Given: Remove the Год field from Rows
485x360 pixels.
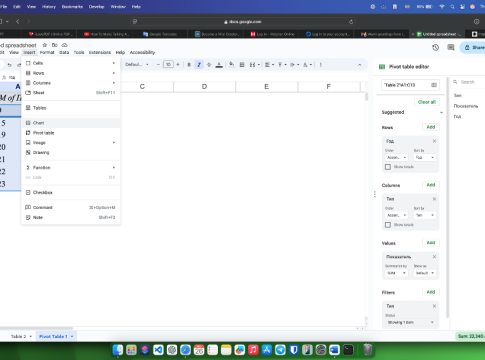Looking at the screenshot, I should point(434,141).
